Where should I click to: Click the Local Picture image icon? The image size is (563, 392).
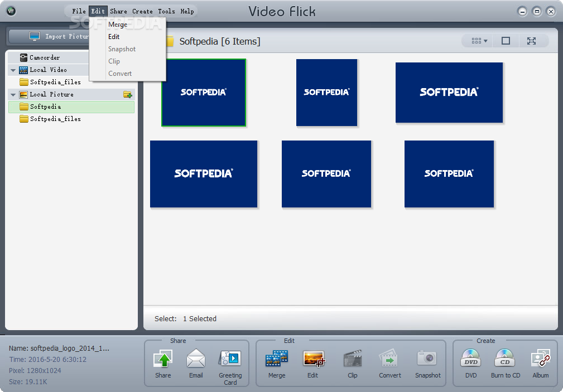(x=23, y=94)
